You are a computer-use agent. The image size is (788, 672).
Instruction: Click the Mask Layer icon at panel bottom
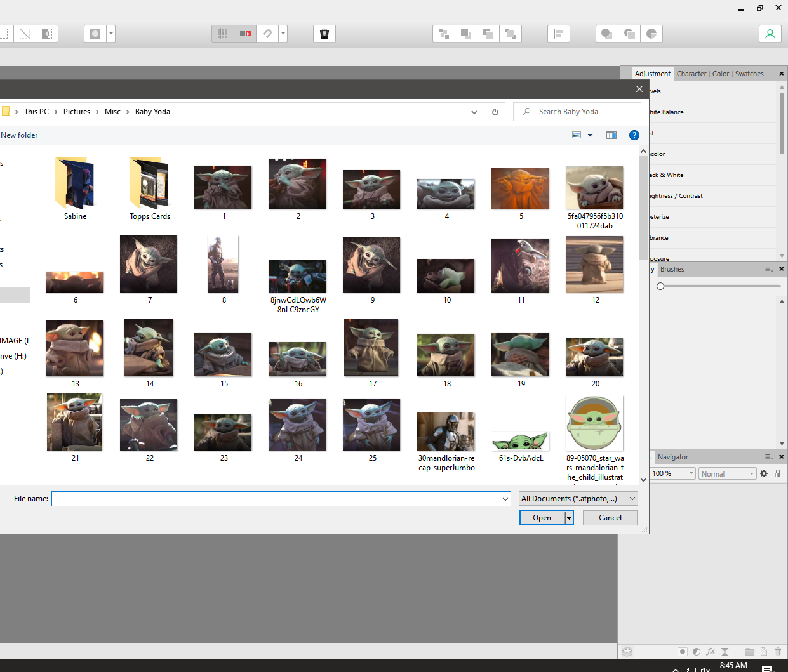682,652
